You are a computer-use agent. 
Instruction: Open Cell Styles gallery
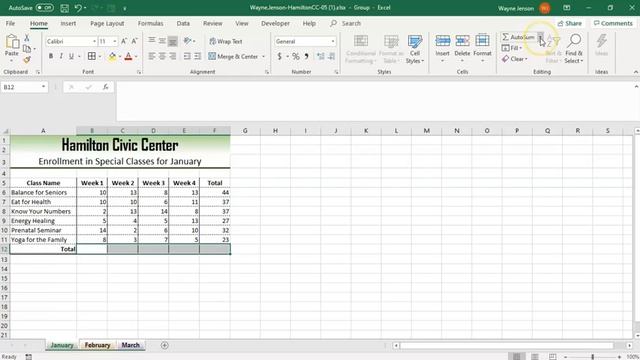[415, 49]
